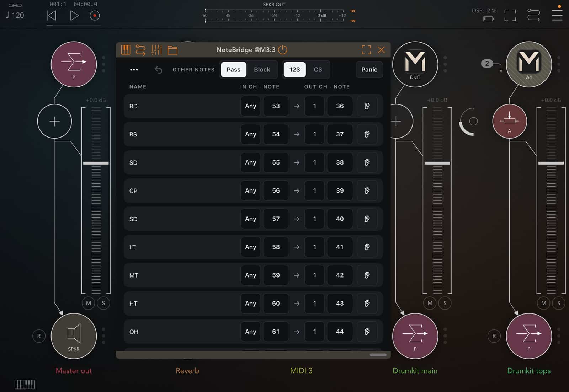Viewport: 569px width, 392px height.
Task: Open the SPKR speaker output node
Action: [74, 336]
